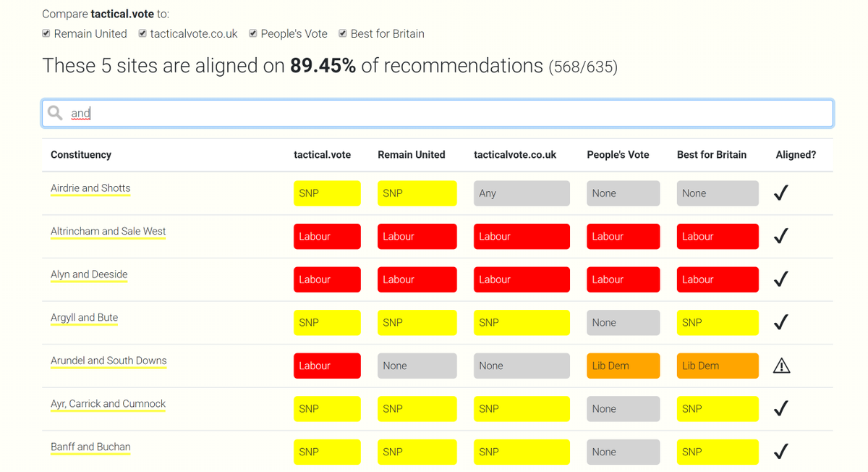
Task: Untick the Best for Britain checkbox
Action: click(343, 33)
